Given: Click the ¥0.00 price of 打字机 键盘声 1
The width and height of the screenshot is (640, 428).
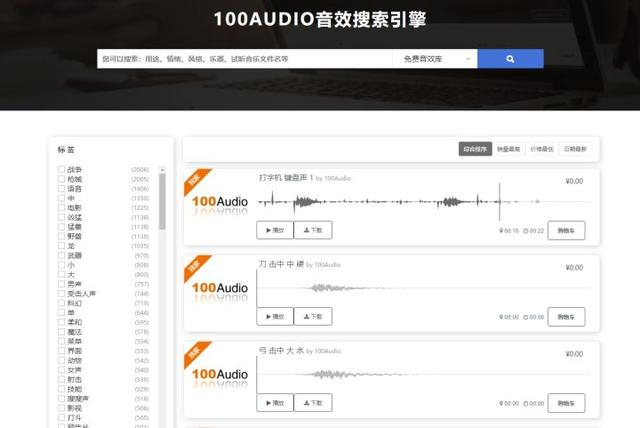Looking at the screenshot, I should pos(574,181).
